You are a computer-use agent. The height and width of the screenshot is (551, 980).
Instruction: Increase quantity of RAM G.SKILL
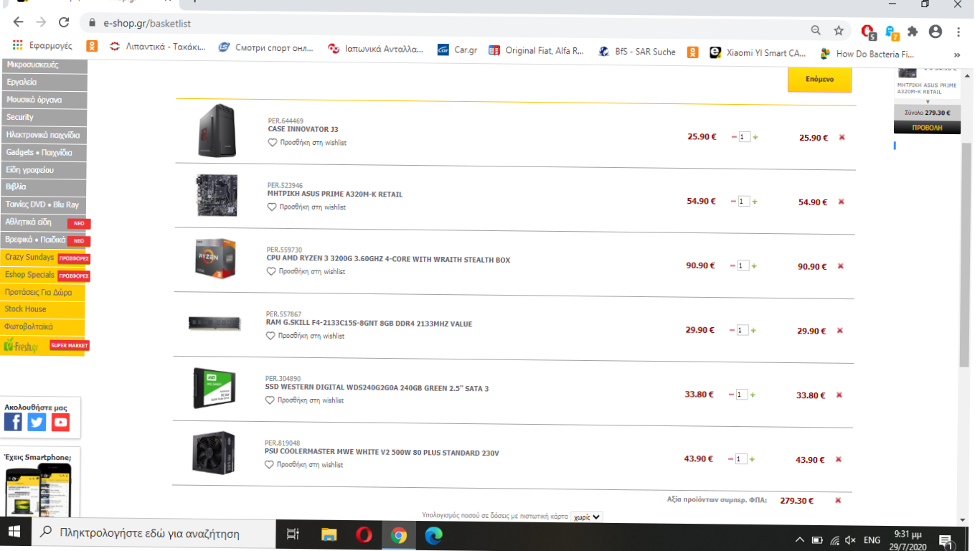(x=753, y=331)
